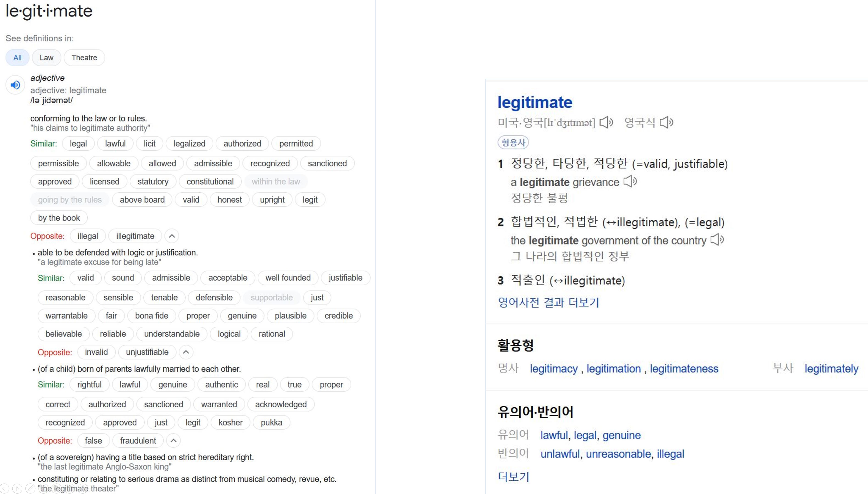Play British pronunciation speaker icon

(666, 122)
